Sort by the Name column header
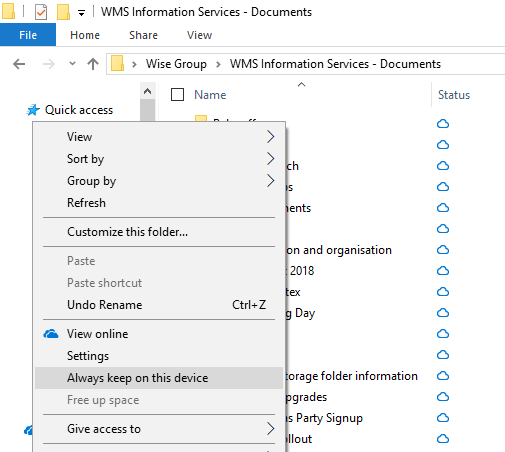Screen dimensions: 505x452 (210, 95)
